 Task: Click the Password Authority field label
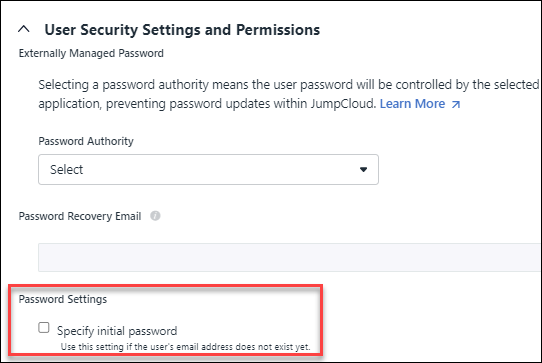86,141
